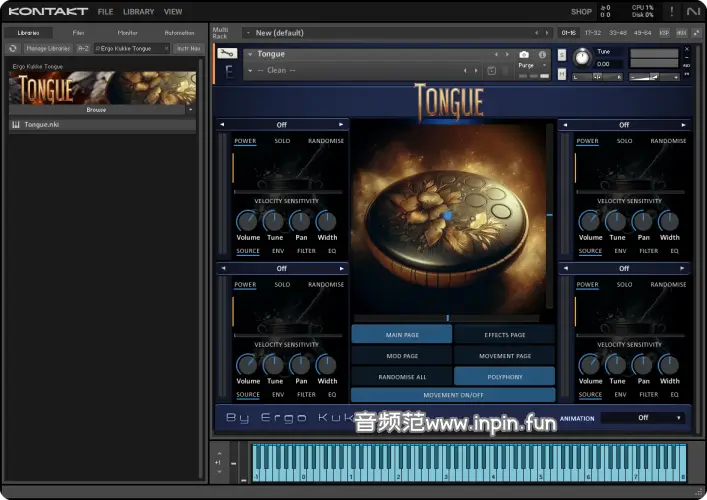
Task: Refresh the libraries list
Action: (13, 48)
